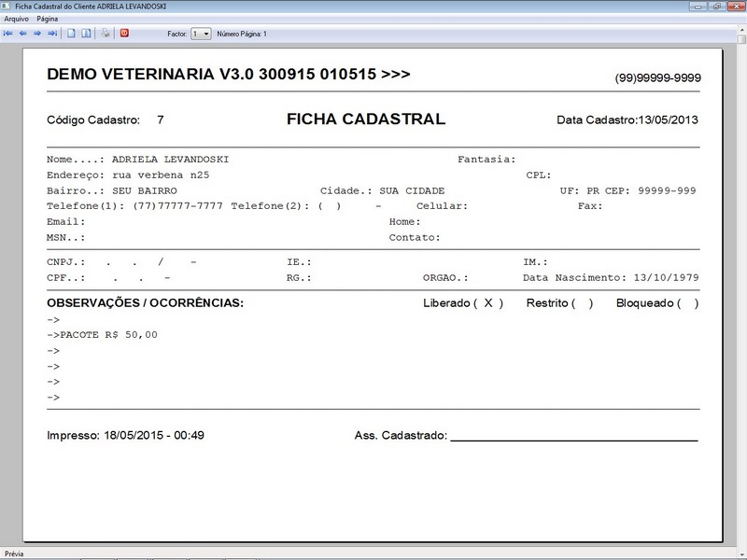Viewport: 747px width, 560px height.
Task: Click the 'DEMO VETERINARIA V3.0 300915 010515 >>>' header
Action: point(229,75)
